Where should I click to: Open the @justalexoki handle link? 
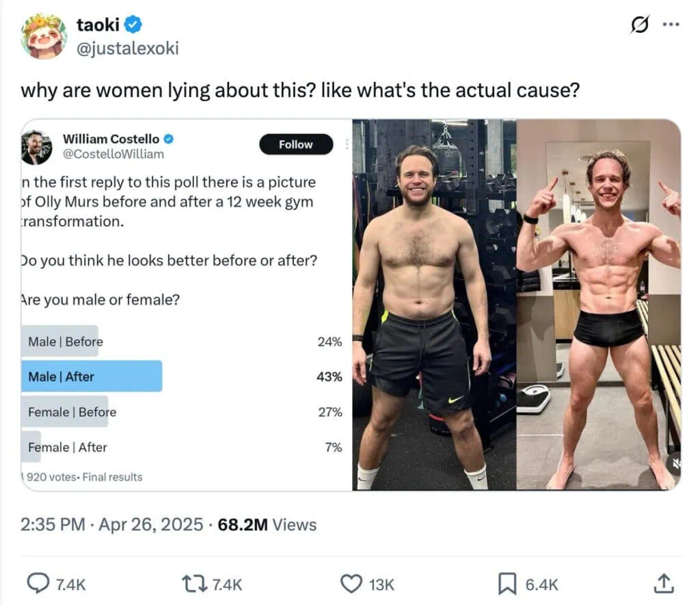pyautogui.click(x=128, y=49)
